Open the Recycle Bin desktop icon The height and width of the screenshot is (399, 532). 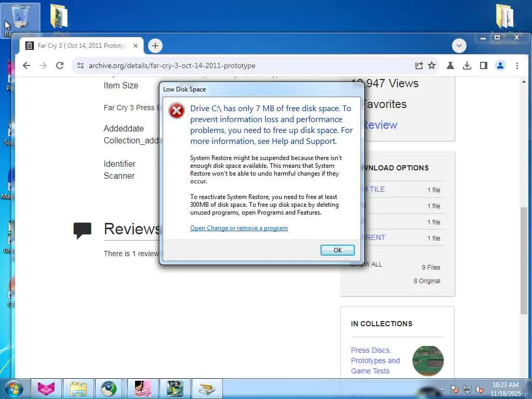[x=20, y=20]
